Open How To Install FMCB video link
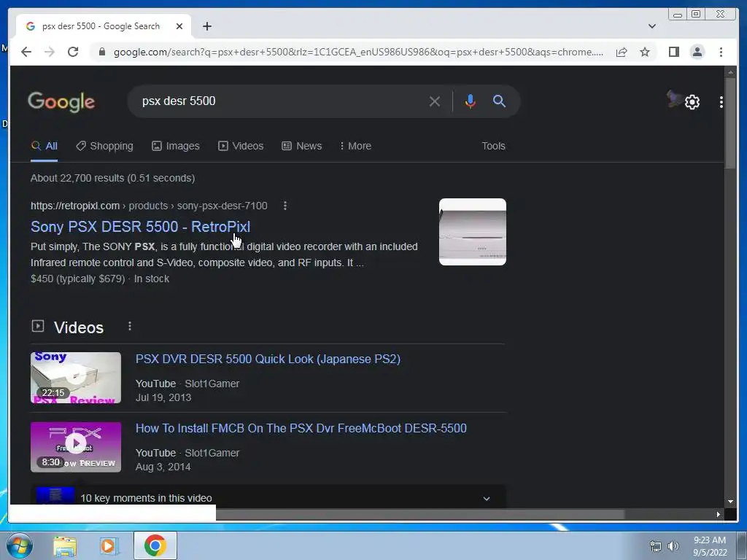This screenshot has width=747, height=560. pos(301,428)
